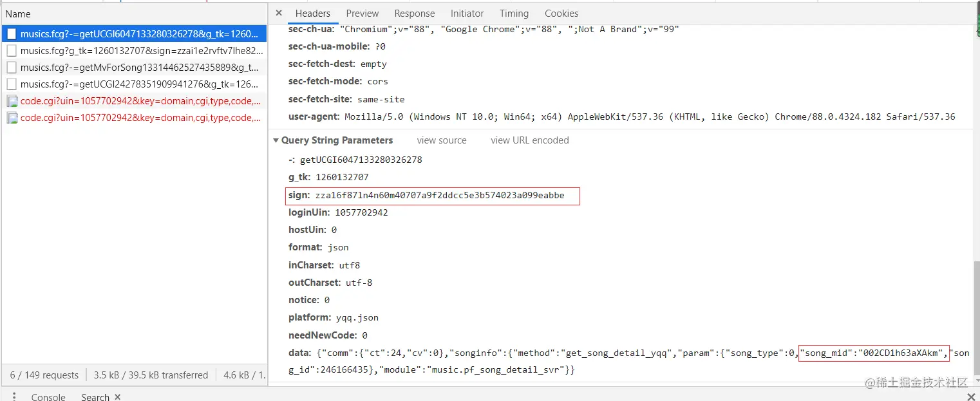Click the sec-ch-ua-mobile header row
The width and height of the screenshot is (980, 401).
pos(337,46)
